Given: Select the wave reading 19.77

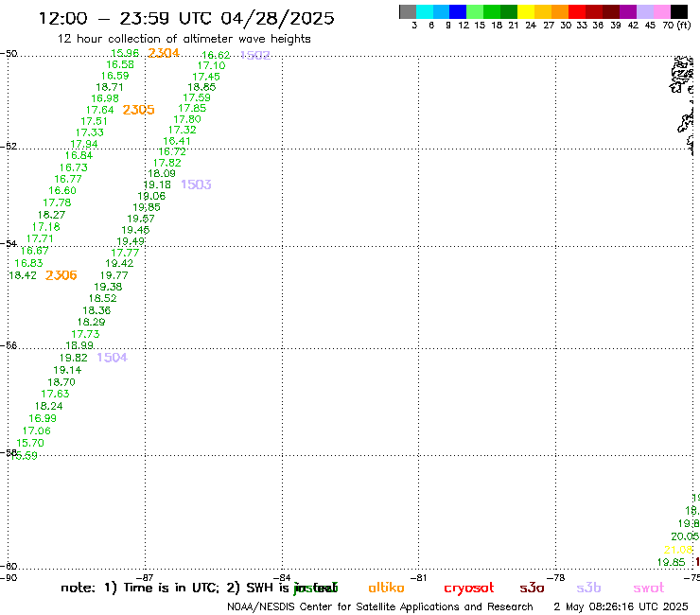Looking at the screenshot, I should click(x=114, y=275).
